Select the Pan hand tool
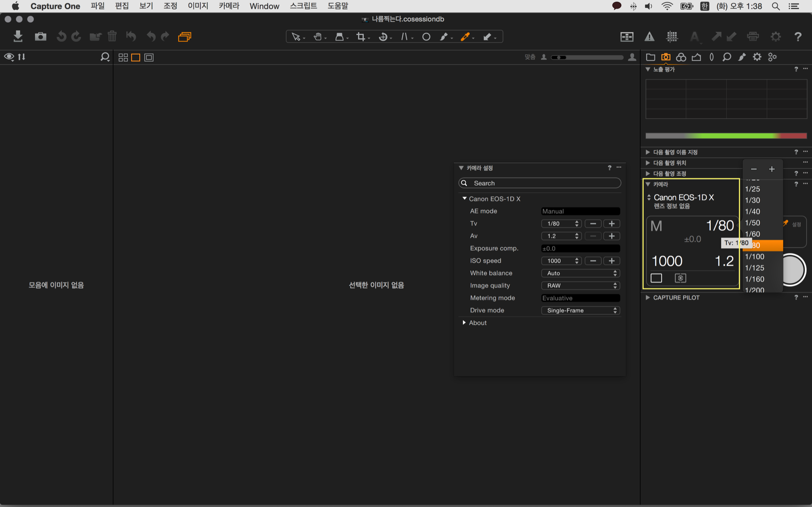 pos(318,37)
